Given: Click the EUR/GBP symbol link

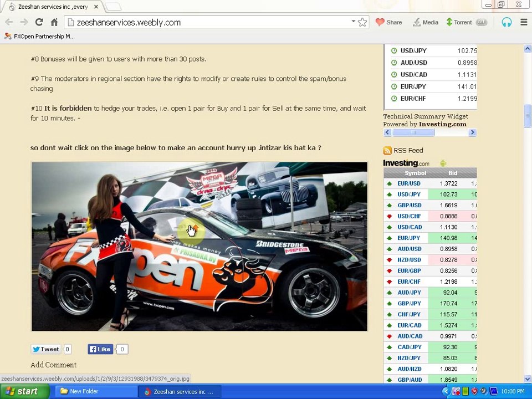Looking at the screenshot, I should pos(409,270).
